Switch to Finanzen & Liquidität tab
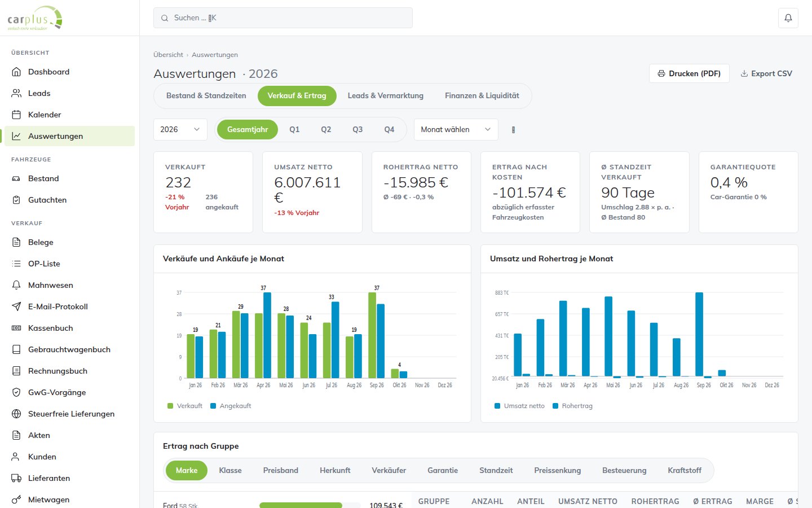Viewport: 812px width, 508px height. (482, 95)
